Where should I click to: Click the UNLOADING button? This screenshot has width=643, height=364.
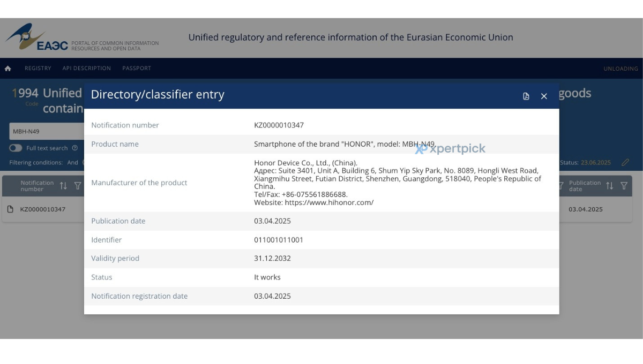pos(621,69)
